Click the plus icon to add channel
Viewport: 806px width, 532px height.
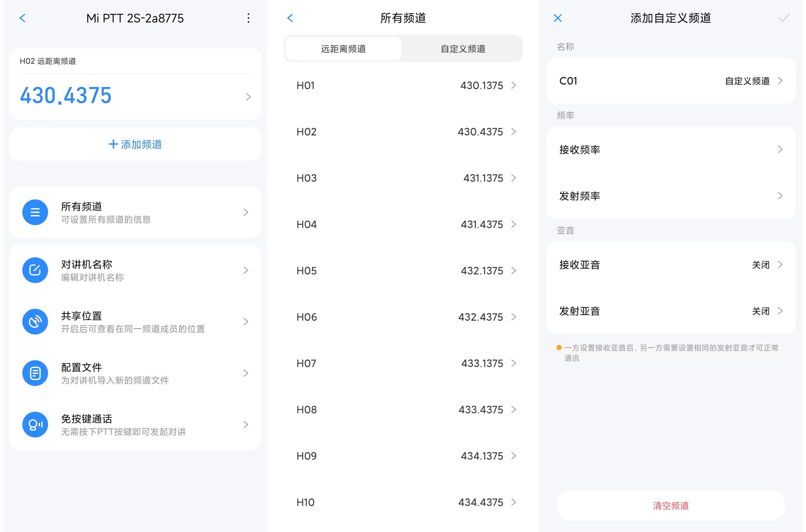click(113, 144)
